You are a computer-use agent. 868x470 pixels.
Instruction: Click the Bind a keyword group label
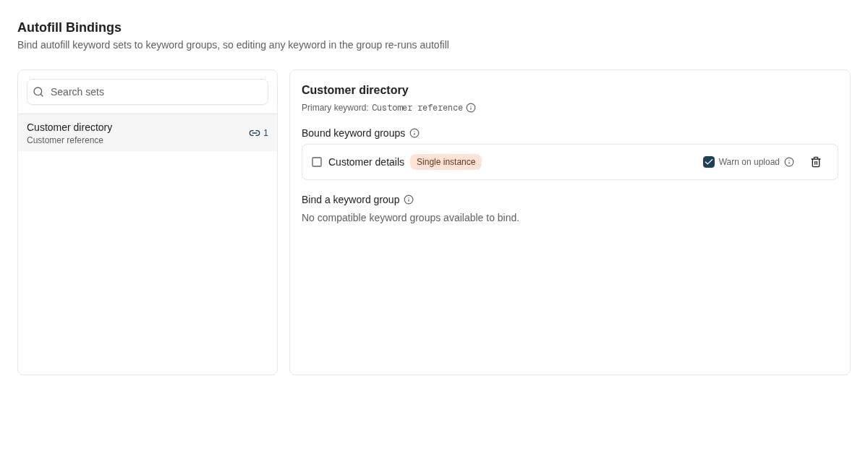pyautogui.click(x=351, y=200)
